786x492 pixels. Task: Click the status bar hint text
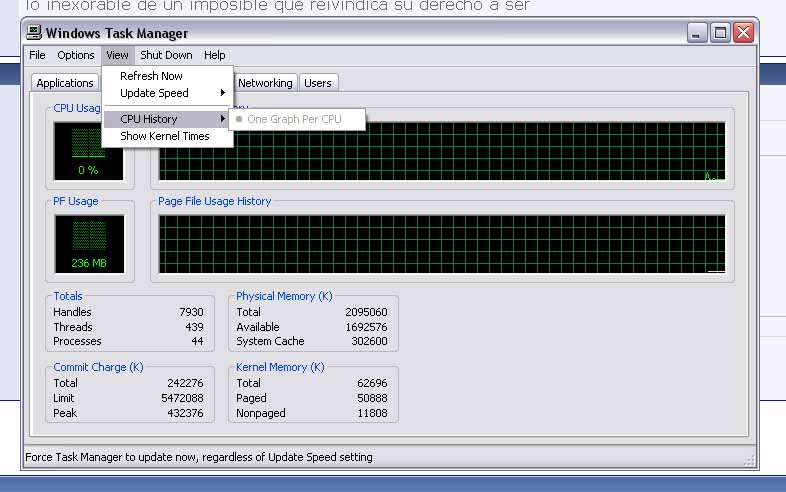[199, 457]
